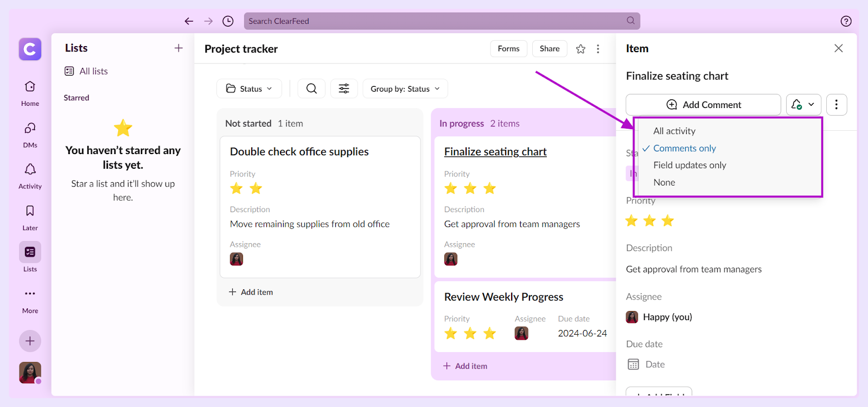Click the search magnifier in ClearFeed bar
This screenshot has height=407, width=868.
(x=630, y=21)
